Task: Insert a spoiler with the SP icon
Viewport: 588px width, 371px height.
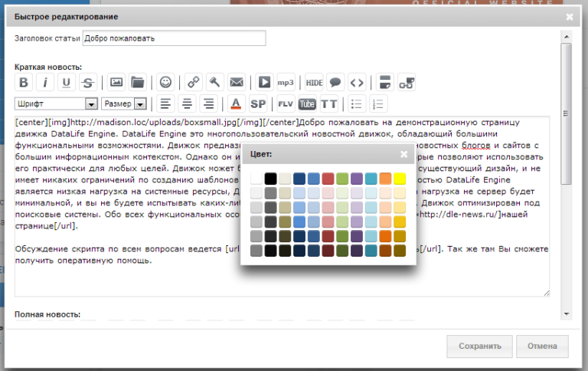Action: (258, 103)
